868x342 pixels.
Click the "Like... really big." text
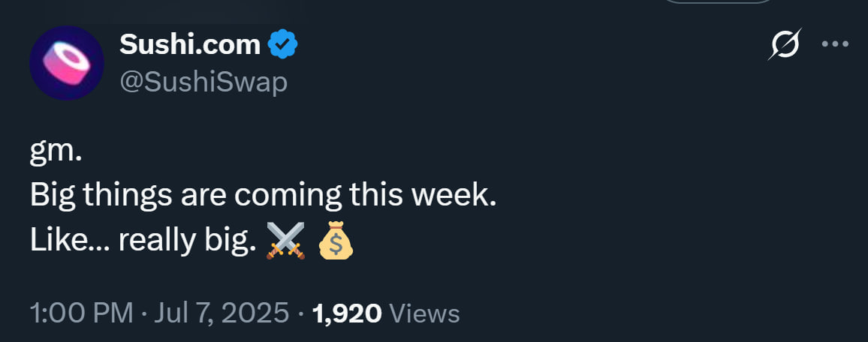143,240
